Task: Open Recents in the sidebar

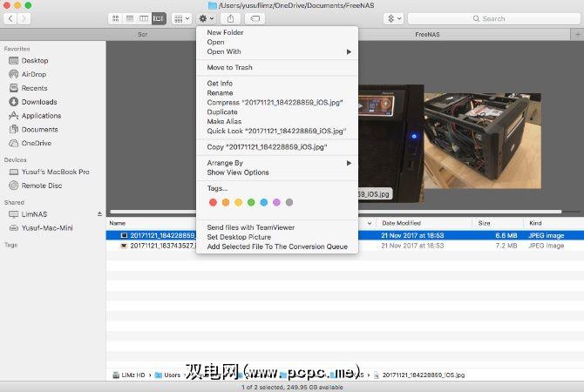Action: point(34,88)
